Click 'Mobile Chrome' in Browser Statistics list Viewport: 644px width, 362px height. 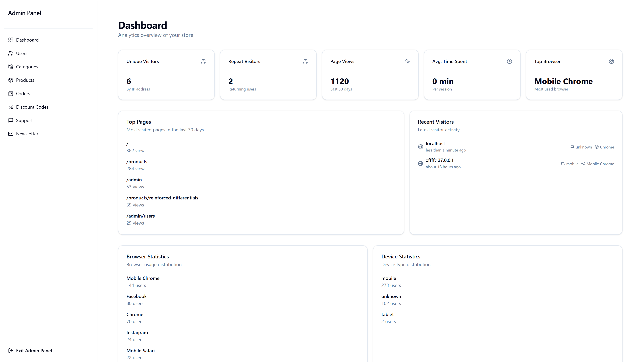pyautogui.click(x=143, y=278)
